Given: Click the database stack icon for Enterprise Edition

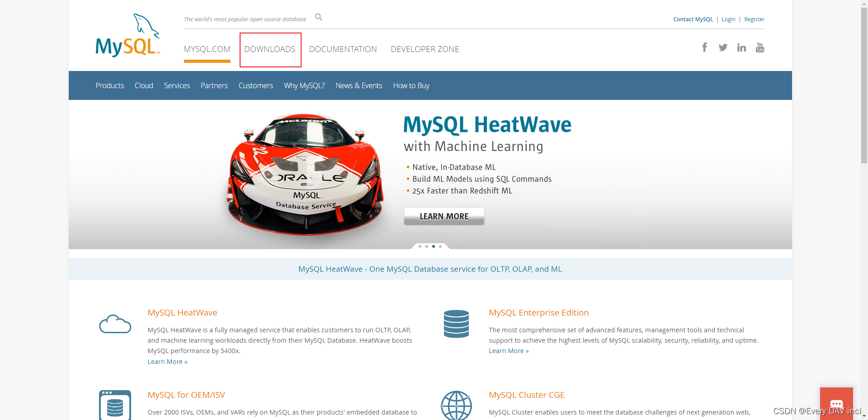Looking at the screenshot, I should [456, 324].
